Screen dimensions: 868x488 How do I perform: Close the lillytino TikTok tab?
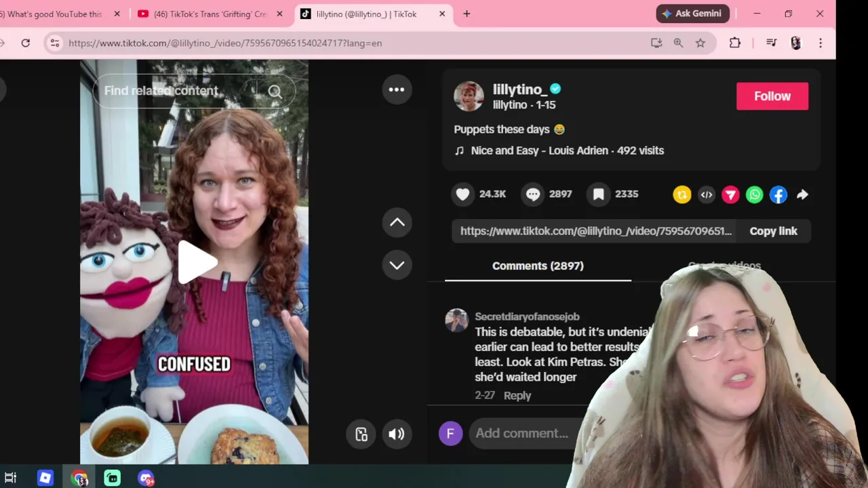(x=442, y=14)
